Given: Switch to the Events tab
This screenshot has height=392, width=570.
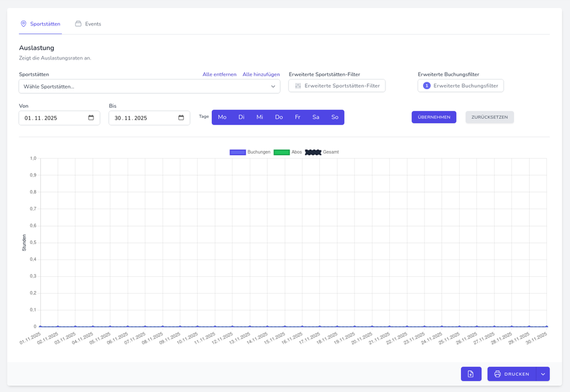Looking at the screenshot, I should click(93, 24).
